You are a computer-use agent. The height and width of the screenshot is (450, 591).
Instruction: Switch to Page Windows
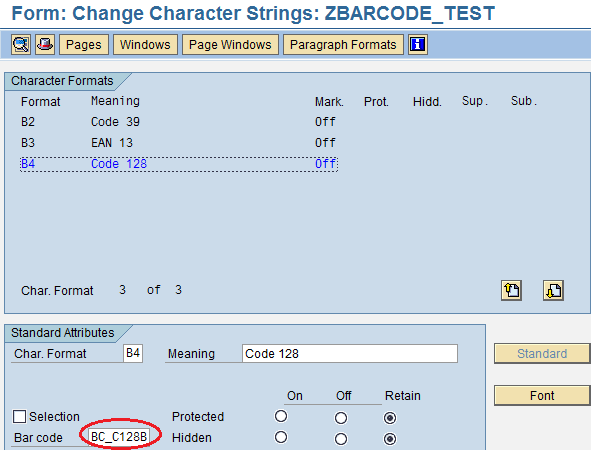coord(230,44)
